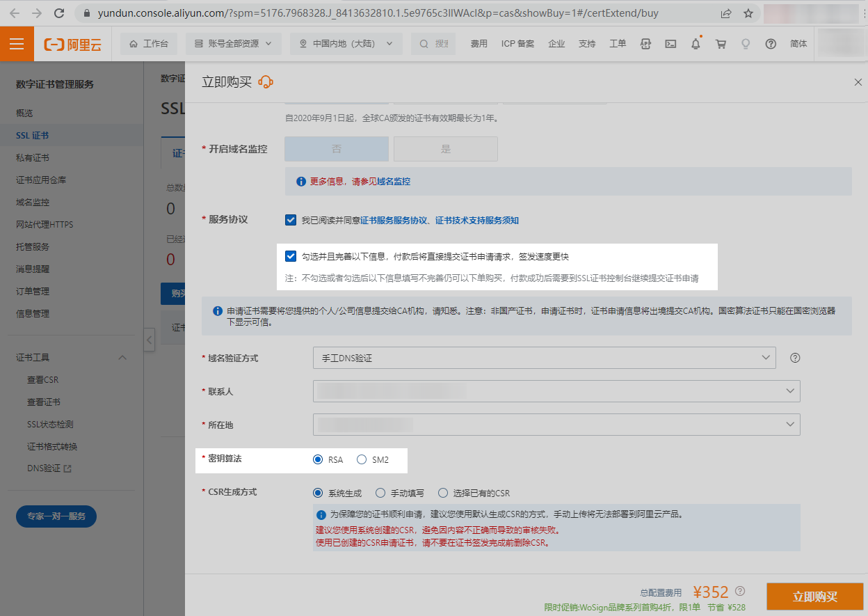This screenshot has width=868, height=616.
Task: Uncheck the 勾选并且完善以下信息 checkbox
Action: click(290, 256)
